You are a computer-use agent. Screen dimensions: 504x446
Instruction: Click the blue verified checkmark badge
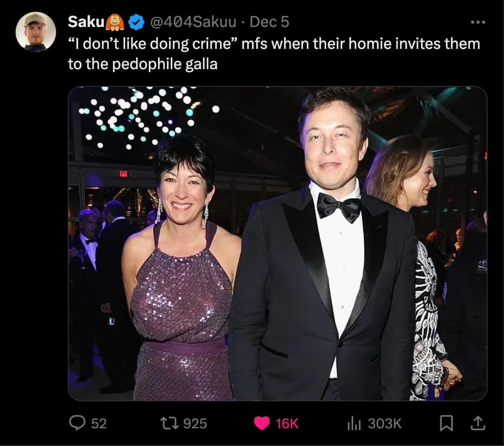[137, 22]
